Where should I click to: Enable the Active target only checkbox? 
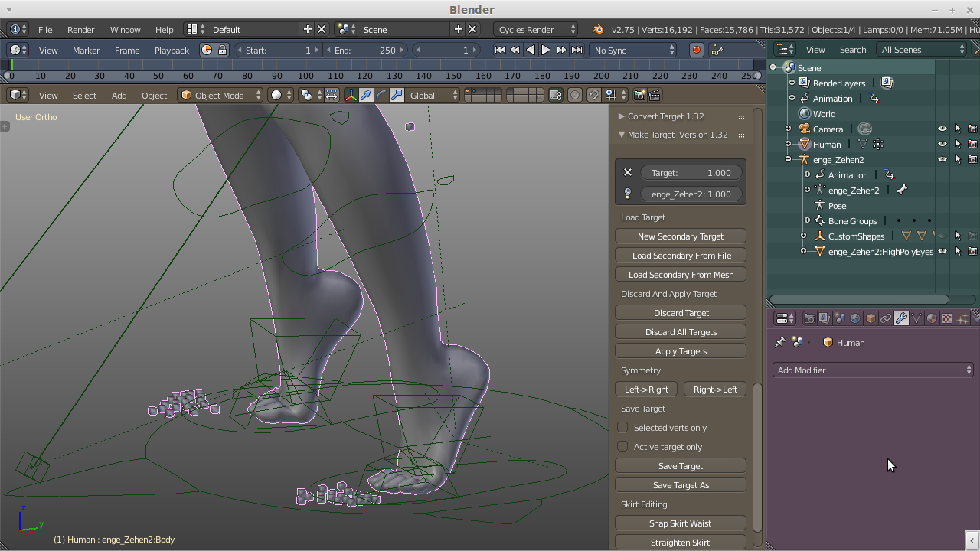[x=622, y=446]
